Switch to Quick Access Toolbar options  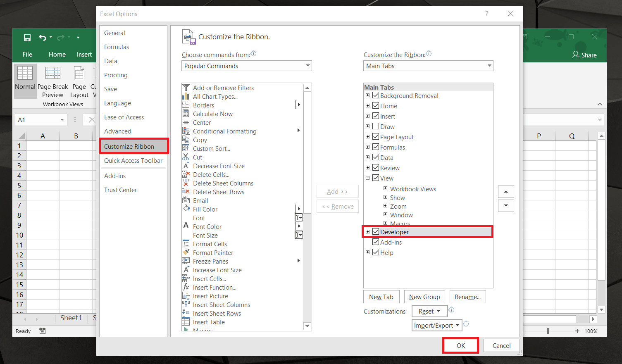click(x=133, y=161)
